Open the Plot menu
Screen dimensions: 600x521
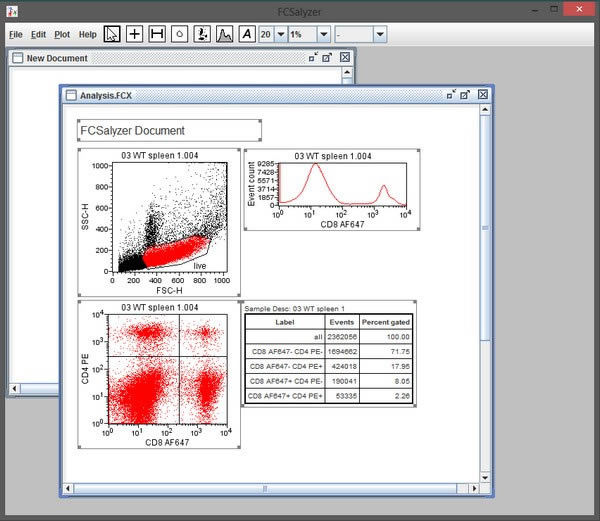click(62, 34)
